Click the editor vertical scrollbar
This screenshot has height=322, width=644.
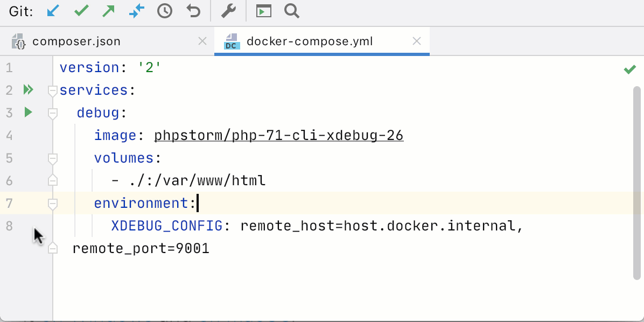(x=637, y=183)
